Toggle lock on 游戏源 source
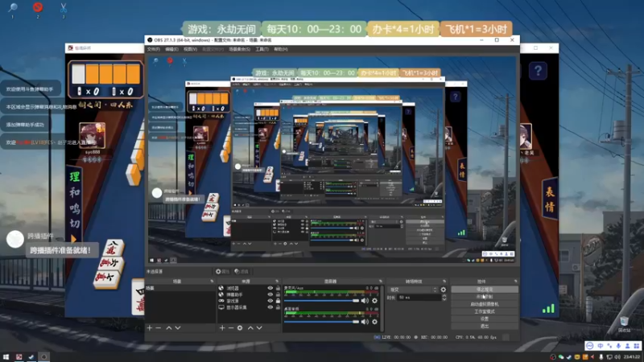Image resolution: width=644 pixels, height=362 pixels. pyautogui.click(x=278, y=301)
